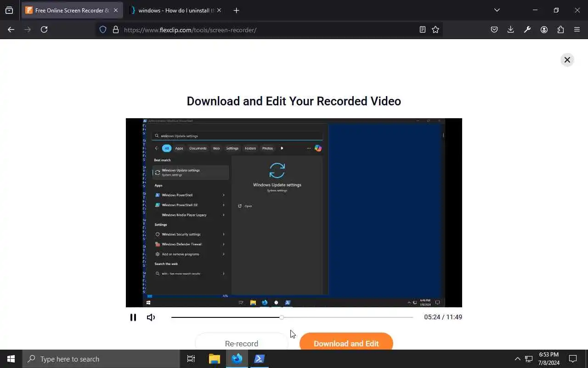The width and height of the screenshot is (588, 368).
Task: Seek using the video progress slider handle
Action: click(282, 317)
